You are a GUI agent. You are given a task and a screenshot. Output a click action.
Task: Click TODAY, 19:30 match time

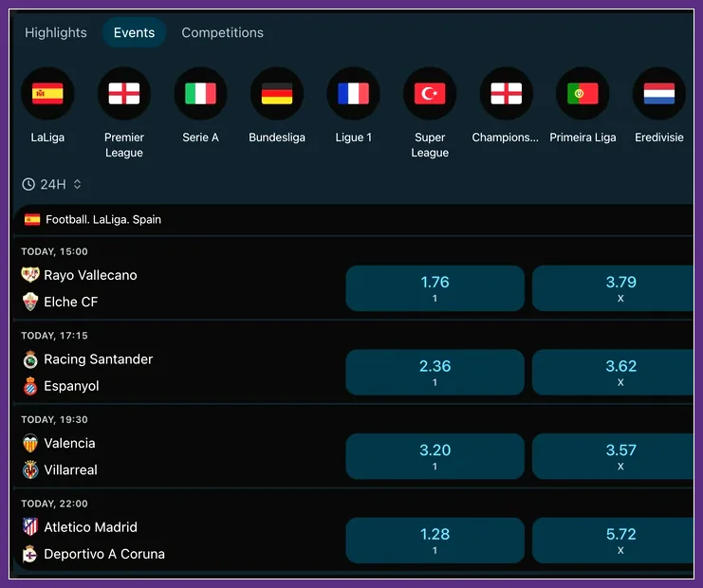pyautogui.click(x=54, y=420)
